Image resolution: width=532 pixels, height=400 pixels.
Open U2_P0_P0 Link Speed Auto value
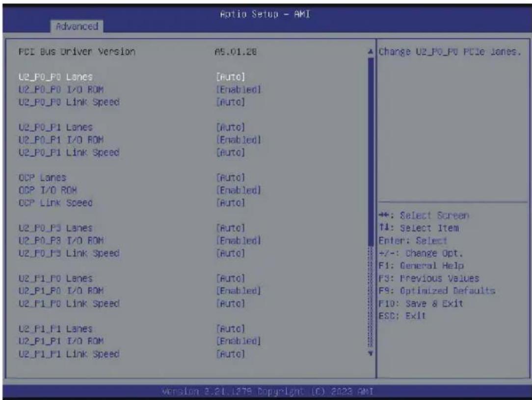pos(230,102)
